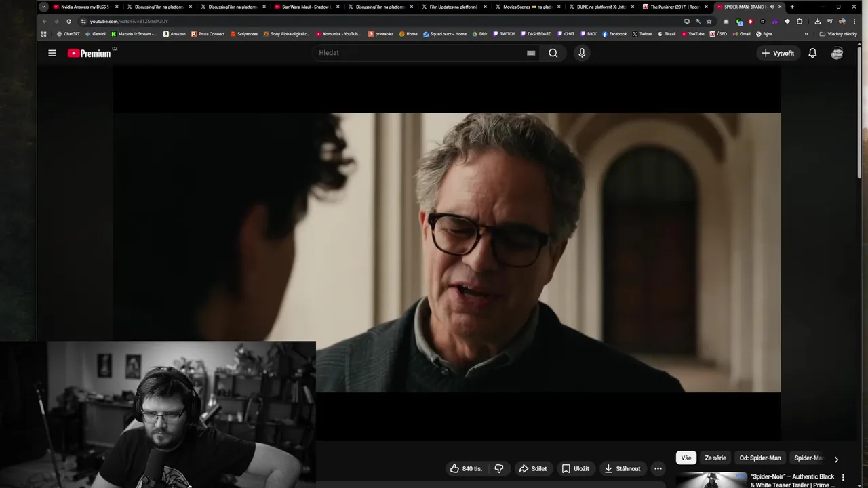Select the Ze série filter chip

[715, 457]
